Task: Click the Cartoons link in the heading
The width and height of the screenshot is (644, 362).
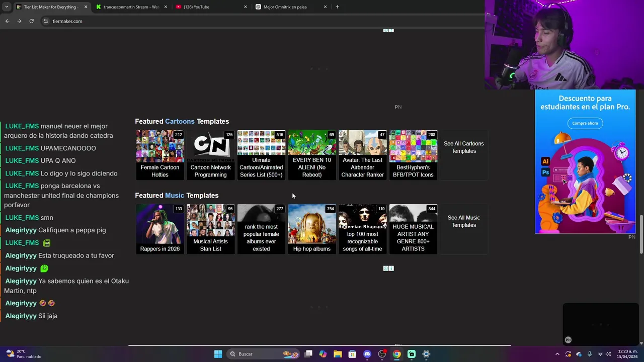Action: tap(180, 121)
